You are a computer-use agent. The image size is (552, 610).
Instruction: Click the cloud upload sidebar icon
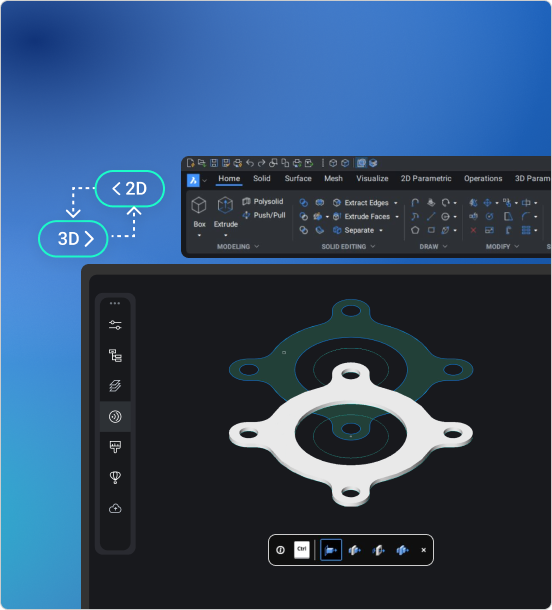click(115, 508)
